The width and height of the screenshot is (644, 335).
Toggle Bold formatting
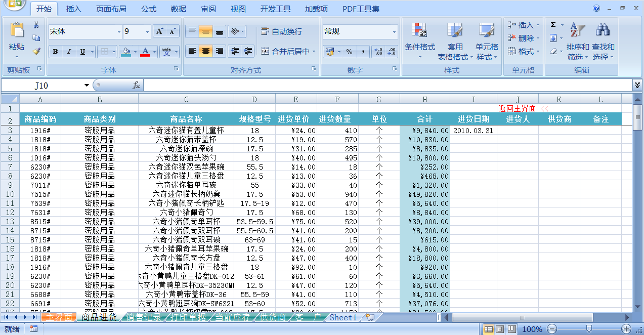pos(55,52)
